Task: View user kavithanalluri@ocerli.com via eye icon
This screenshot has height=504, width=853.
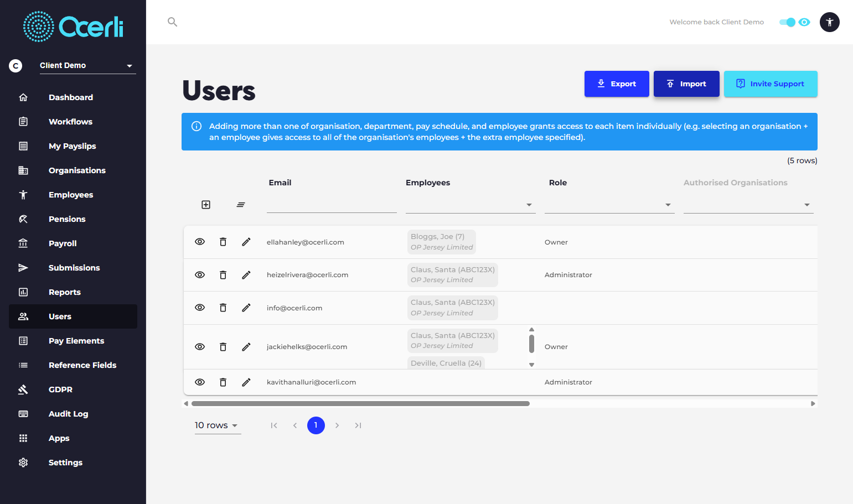Action: pyautogui.click(x=200, y=382)
